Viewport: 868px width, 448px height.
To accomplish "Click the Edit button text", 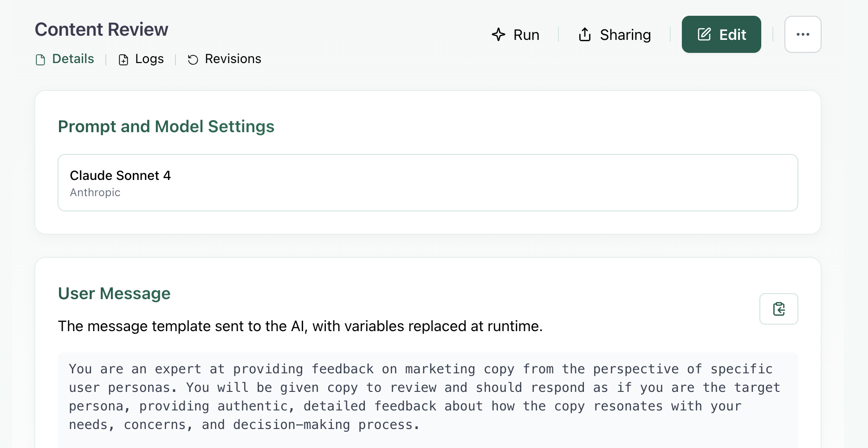I will tap(732, 35).
